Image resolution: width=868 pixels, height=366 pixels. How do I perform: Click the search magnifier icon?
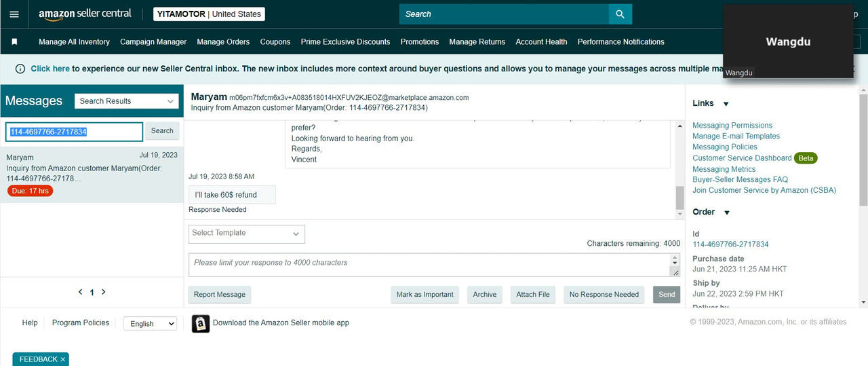point(620,14)
